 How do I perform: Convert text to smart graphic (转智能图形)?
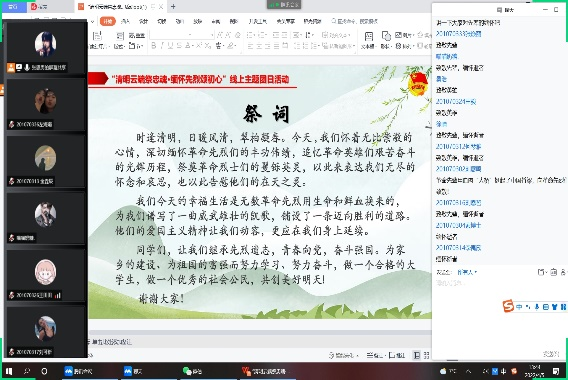coord(338,46)
